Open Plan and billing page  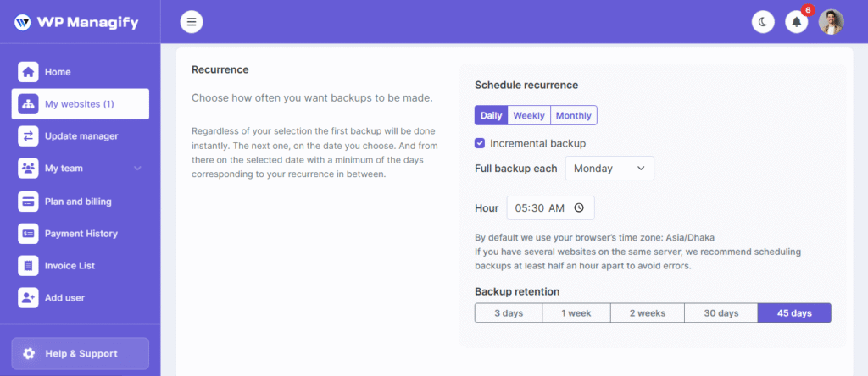pos(81,202)
